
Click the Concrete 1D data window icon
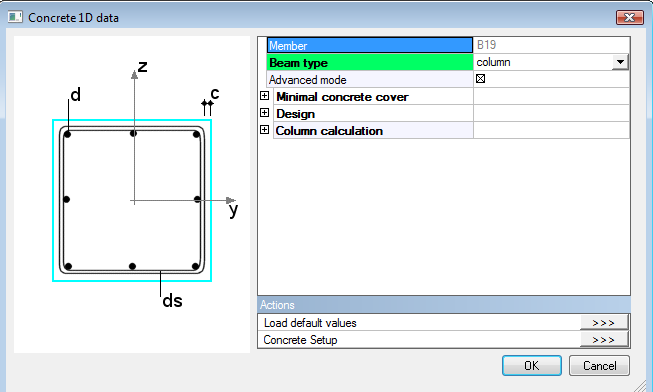(15, 17)
